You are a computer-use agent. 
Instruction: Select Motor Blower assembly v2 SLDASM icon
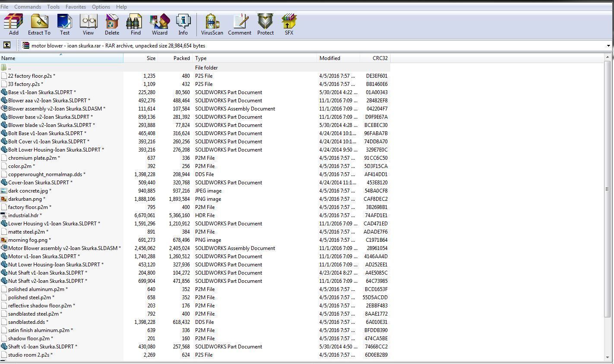4,248
